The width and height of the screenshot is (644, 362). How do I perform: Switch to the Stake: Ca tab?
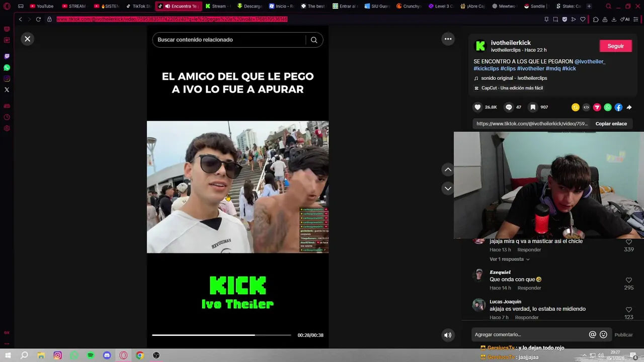coord(569,6)
